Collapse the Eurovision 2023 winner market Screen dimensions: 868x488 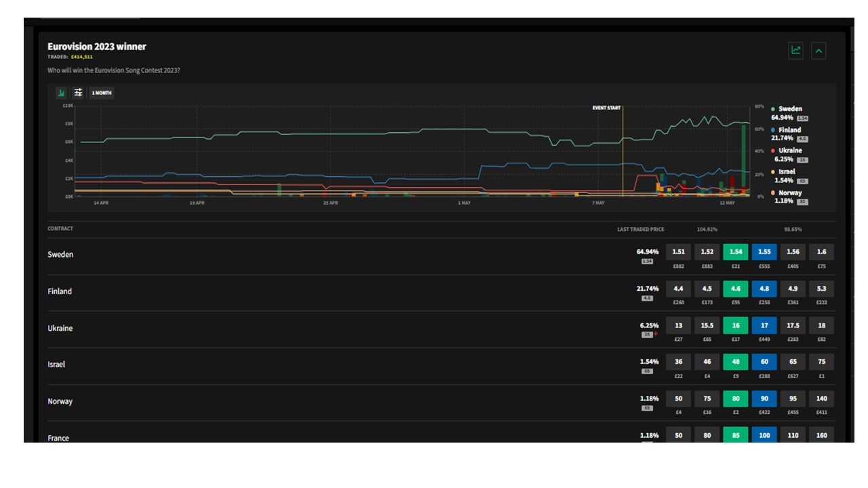tap(818, 50)
